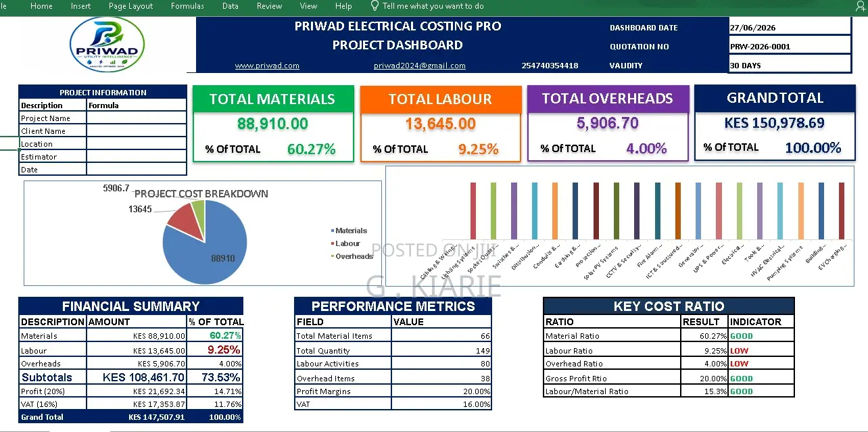Switch to the Page Layout tab
The height and width of the screenshot is (432, 868).
point(130,6)
